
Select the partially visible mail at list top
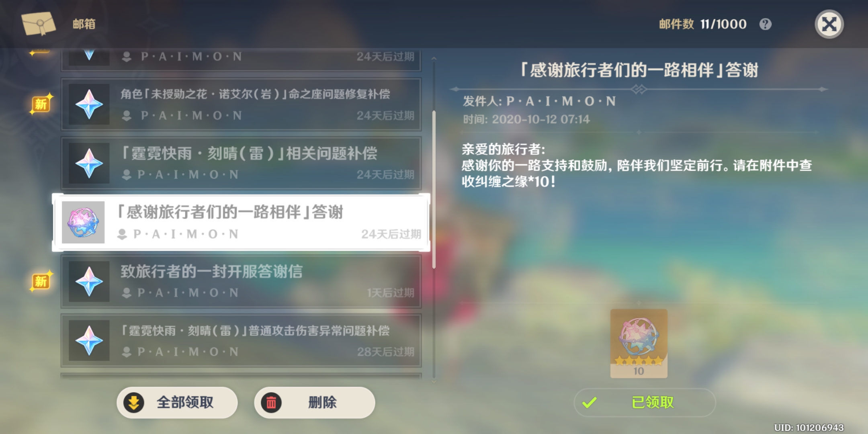[x=241, y=59]
